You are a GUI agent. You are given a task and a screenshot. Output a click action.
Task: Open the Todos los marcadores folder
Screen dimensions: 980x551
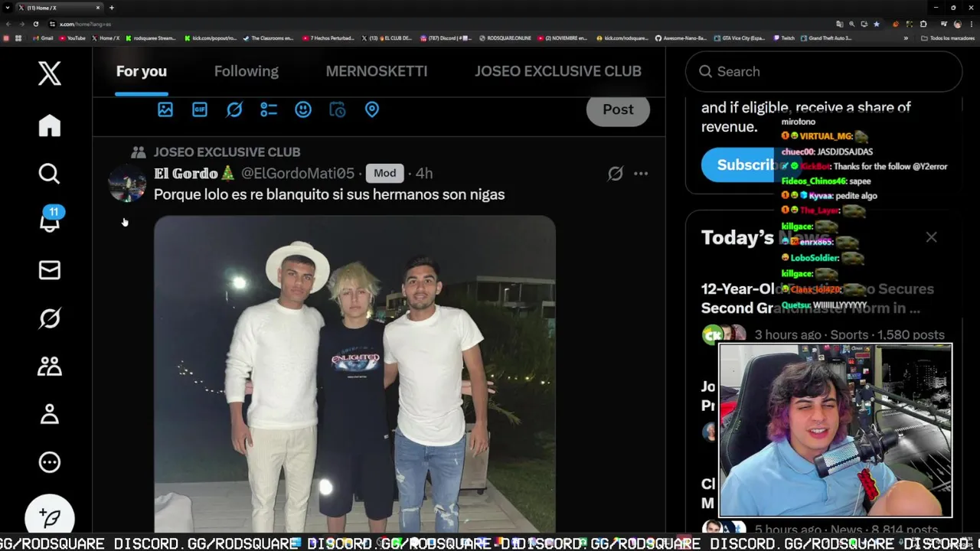coord(948,38)
